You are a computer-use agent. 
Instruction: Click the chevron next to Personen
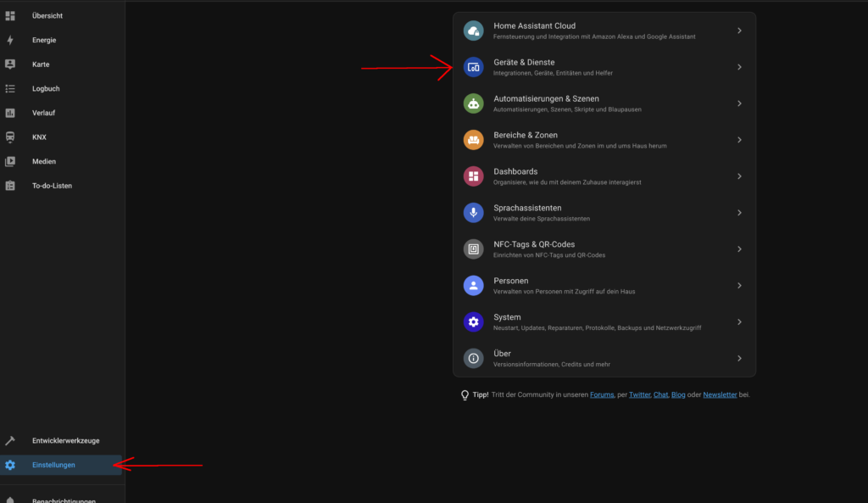739,286
